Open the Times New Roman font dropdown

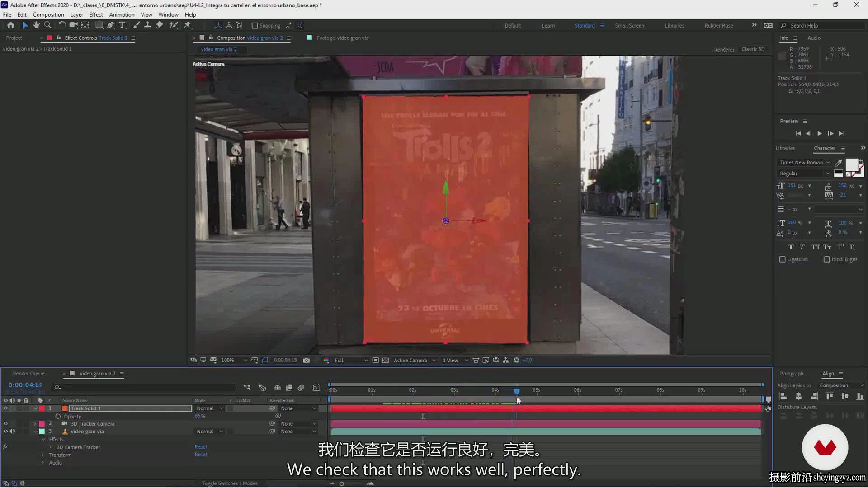[x=804, y=163]
